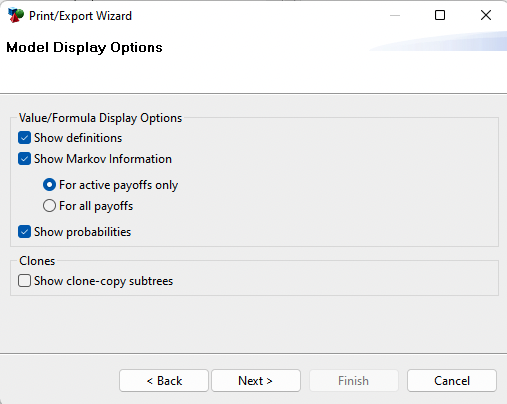507x404 pixels.
Task: Toggle the Show Markov Information checkbox
Action: (25, 159)
